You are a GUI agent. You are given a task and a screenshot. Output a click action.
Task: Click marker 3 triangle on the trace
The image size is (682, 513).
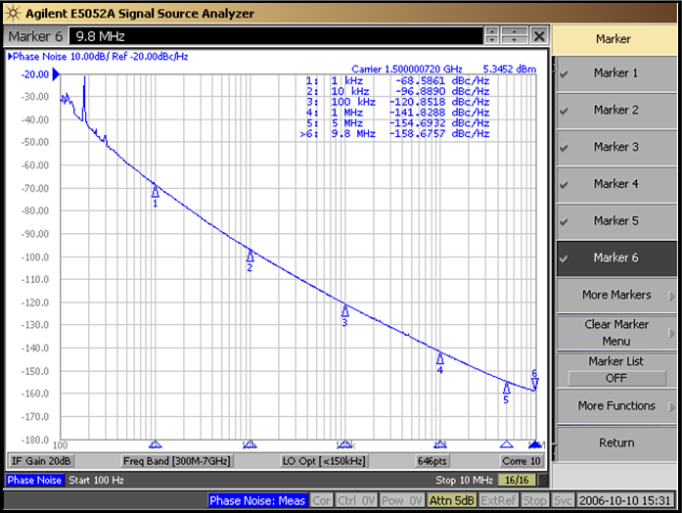tap(345, 311)
